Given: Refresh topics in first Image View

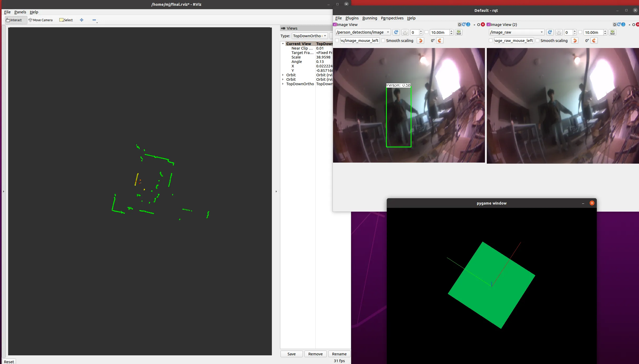Looking at the screenshot, I should click(396, 32).
